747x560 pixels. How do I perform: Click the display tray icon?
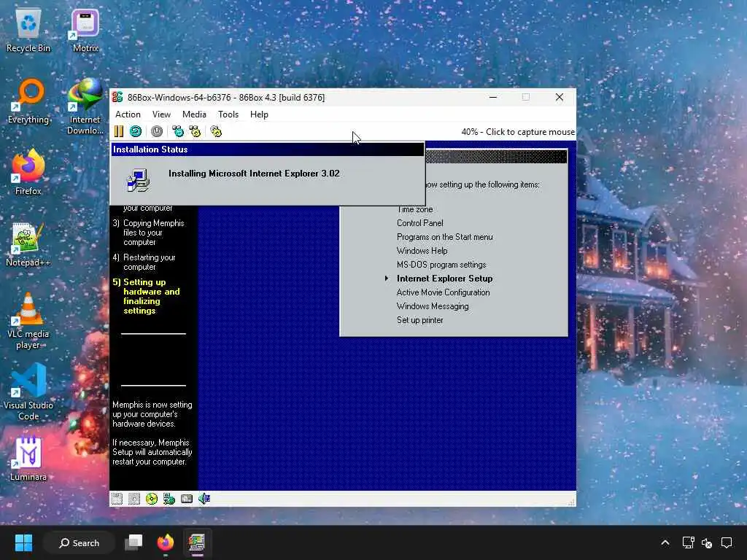(x=688, y=542)
